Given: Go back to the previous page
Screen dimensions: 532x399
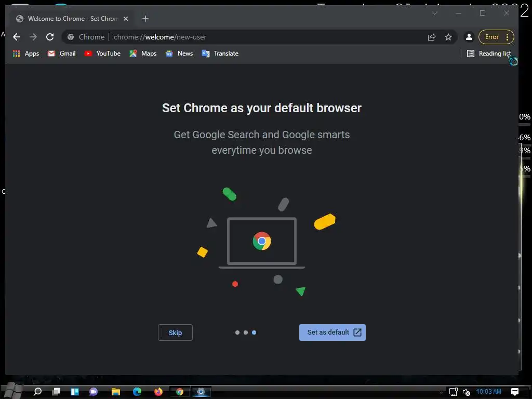Looking at the screenshot, I should pyautogui.click(x=17, y=37).
